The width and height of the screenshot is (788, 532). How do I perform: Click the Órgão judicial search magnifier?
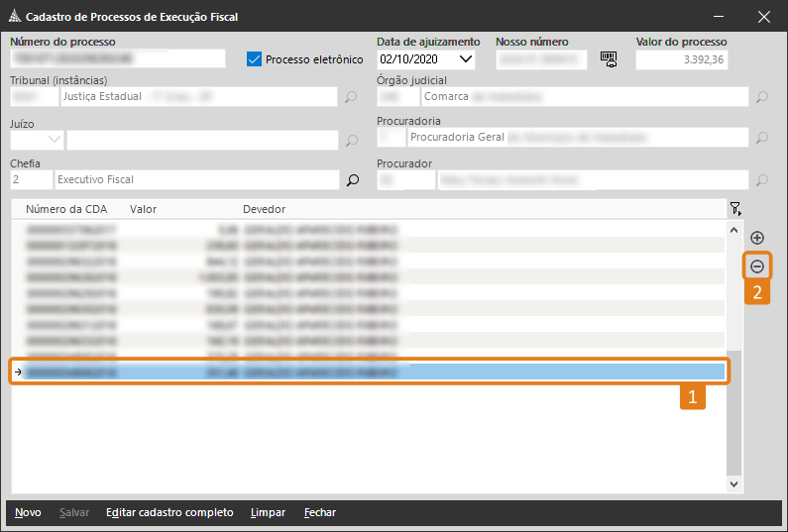coord(762,97)
